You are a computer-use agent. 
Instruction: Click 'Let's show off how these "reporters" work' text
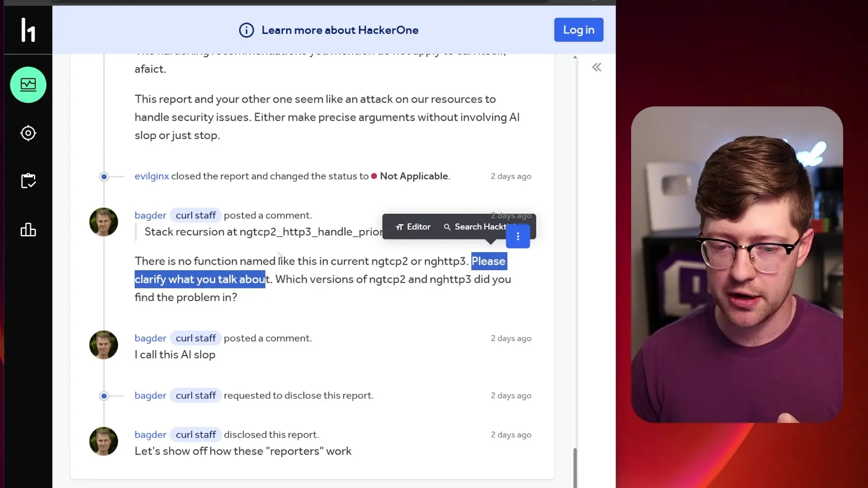tap(243, 451)
